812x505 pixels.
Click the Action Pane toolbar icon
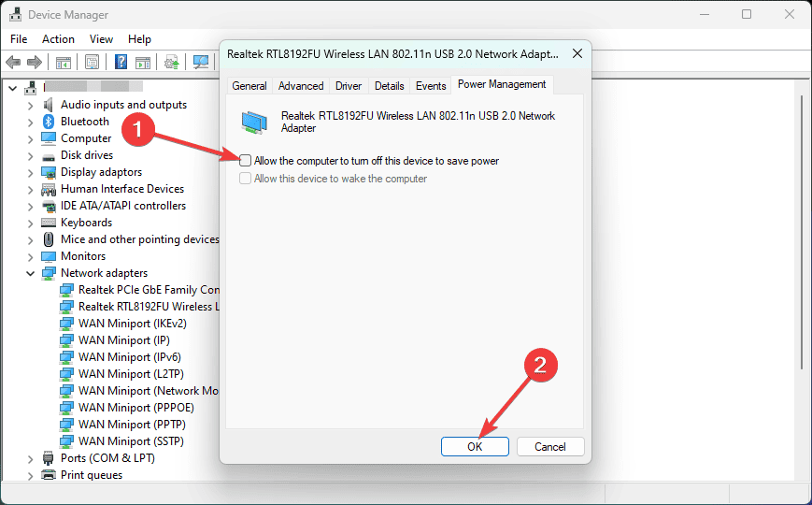(x=143, y=63)
